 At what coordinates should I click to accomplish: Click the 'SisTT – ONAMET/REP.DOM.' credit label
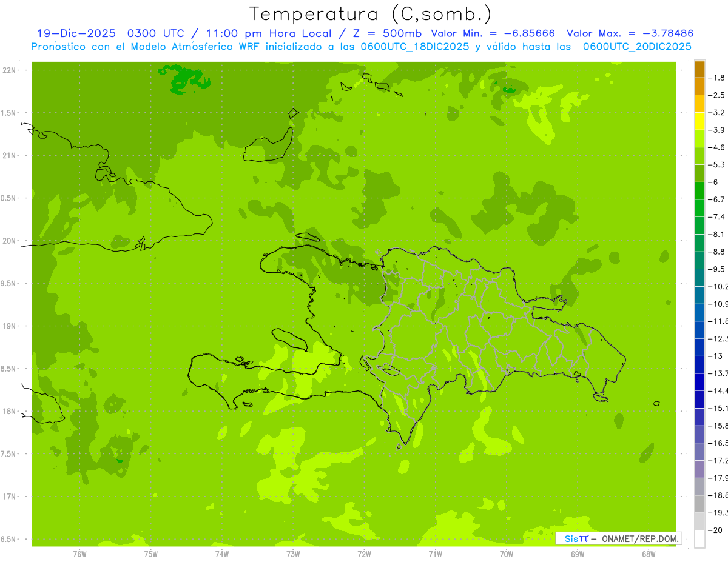point(619,538)
